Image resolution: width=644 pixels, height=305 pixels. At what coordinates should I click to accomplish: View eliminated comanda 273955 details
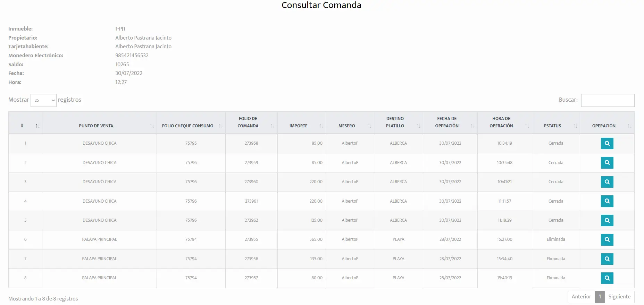pos(607,239)
